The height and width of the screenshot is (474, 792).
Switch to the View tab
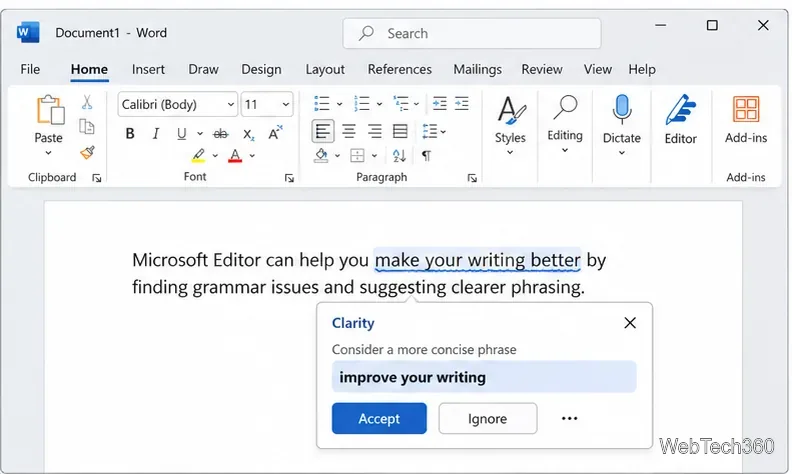(598, 69)
